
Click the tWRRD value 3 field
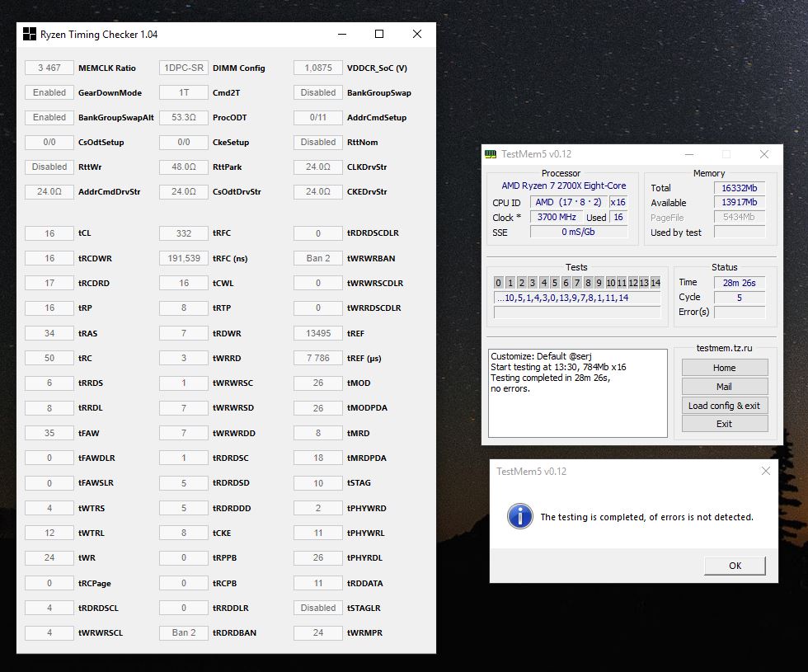click(x=184, y=358)
